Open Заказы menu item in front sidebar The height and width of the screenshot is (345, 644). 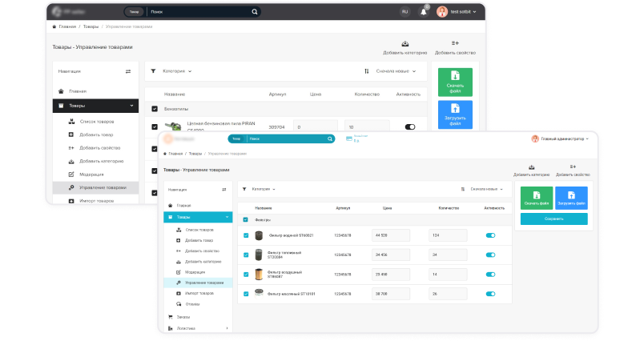tap(184, 317)
